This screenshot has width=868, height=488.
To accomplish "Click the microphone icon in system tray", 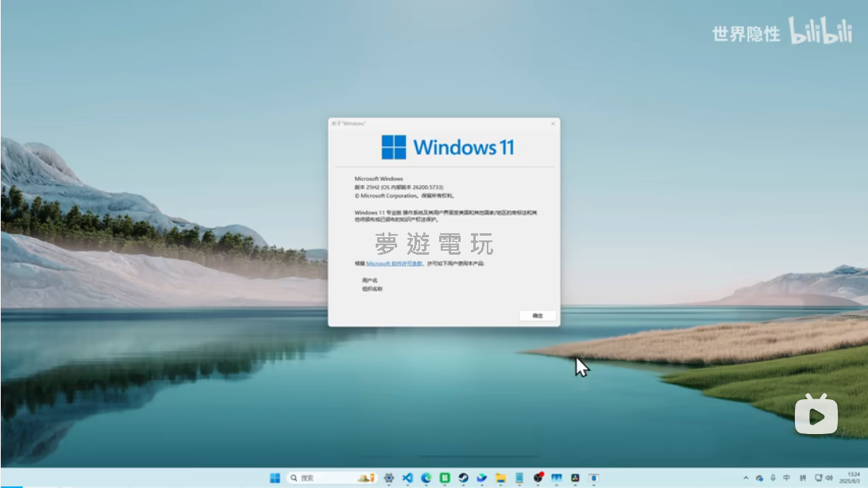I will (773, 478).
